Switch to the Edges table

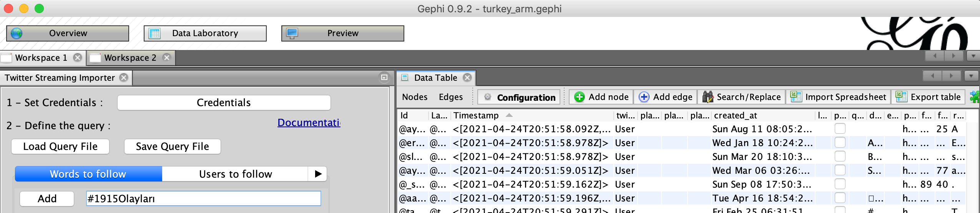point(451,97)
